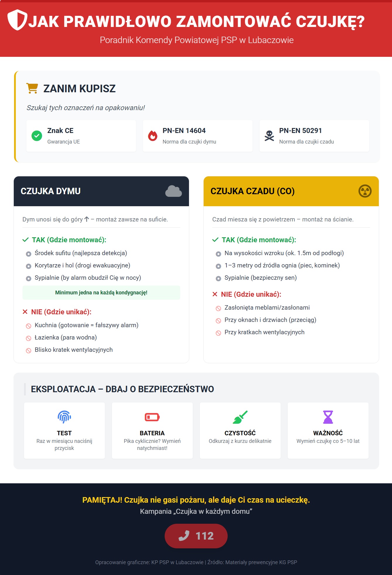Click the 'CZUJKA DYMU' card header
392x575 pixels.
tap(101, 191)
